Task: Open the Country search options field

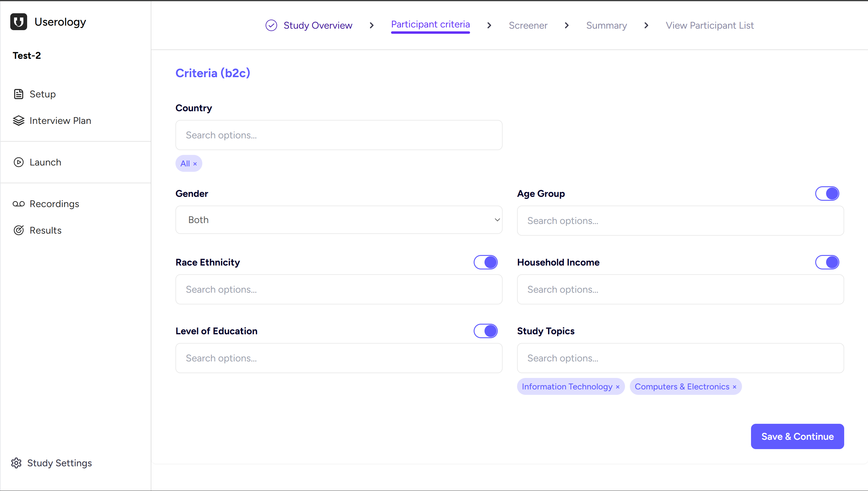Action: click(339, 135)
